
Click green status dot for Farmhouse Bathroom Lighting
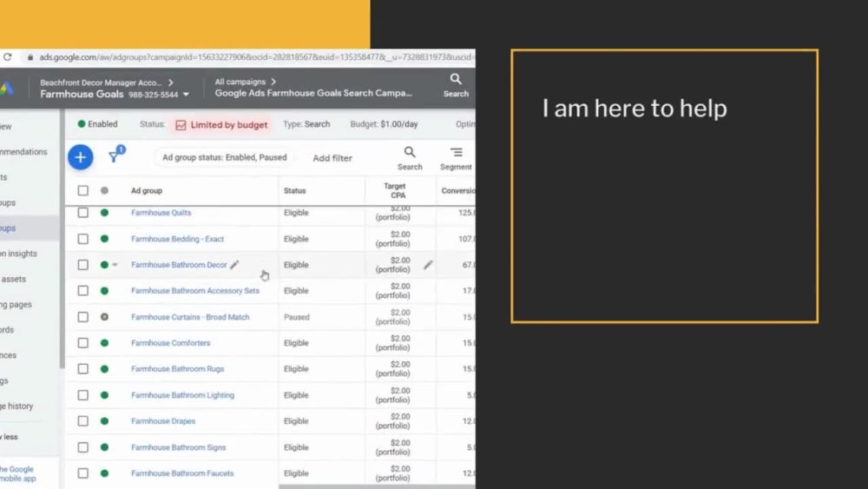coord(104,395)
